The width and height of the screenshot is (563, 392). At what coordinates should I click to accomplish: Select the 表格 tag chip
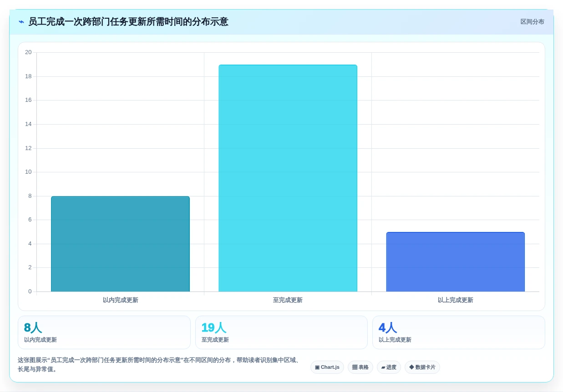click(x=360, y=367)
